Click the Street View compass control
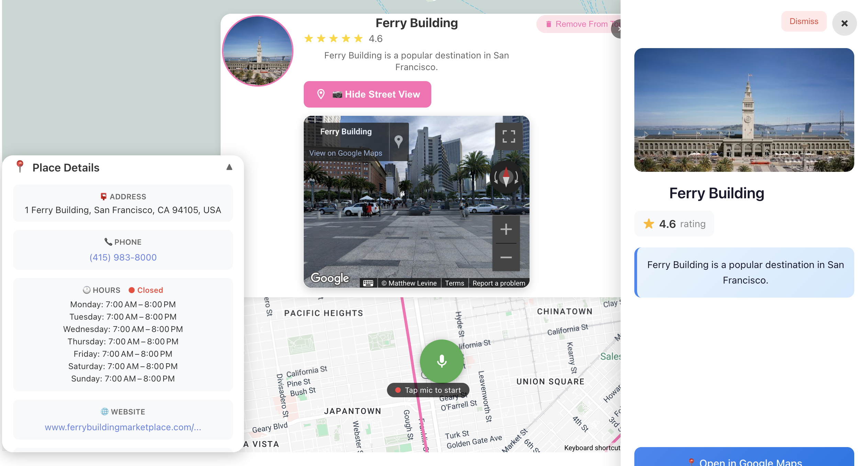868x466 pixels. tap(506, 177)
